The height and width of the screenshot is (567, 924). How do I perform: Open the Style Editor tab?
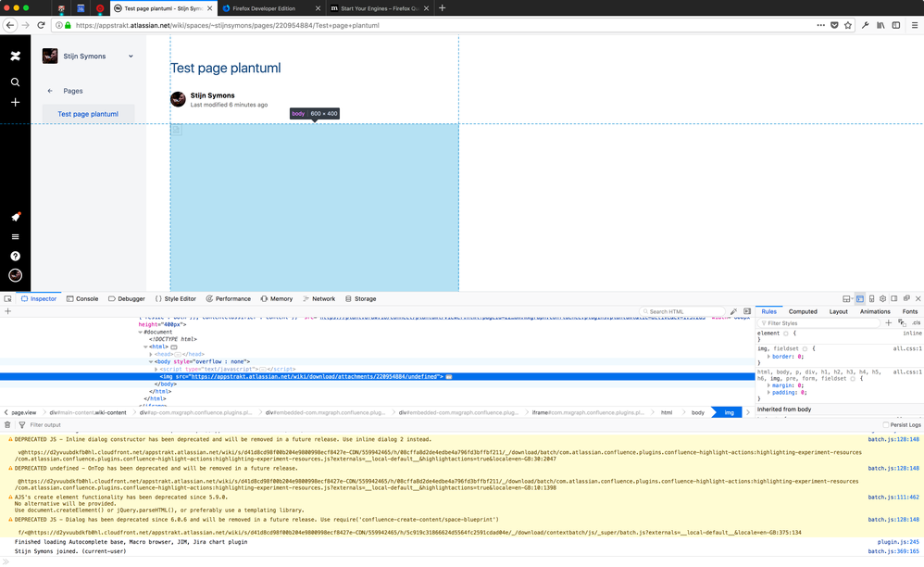(x=175, y=299)
